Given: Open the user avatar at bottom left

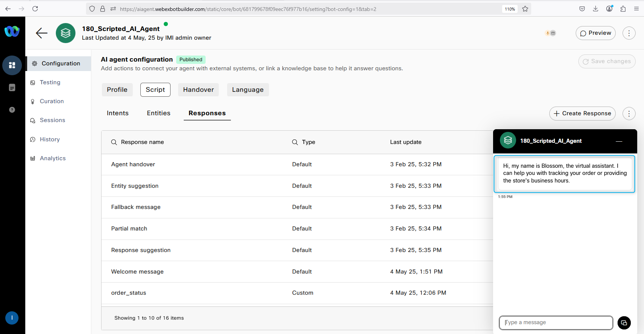Looking at the screenshot, I should click(12, 318).
